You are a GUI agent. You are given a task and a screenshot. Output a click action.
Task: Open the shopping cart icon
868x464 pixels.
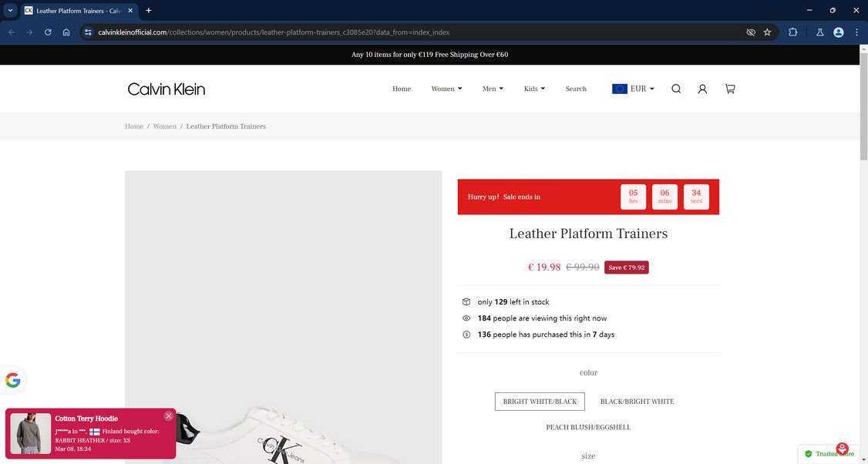click(x=730, y=89)
